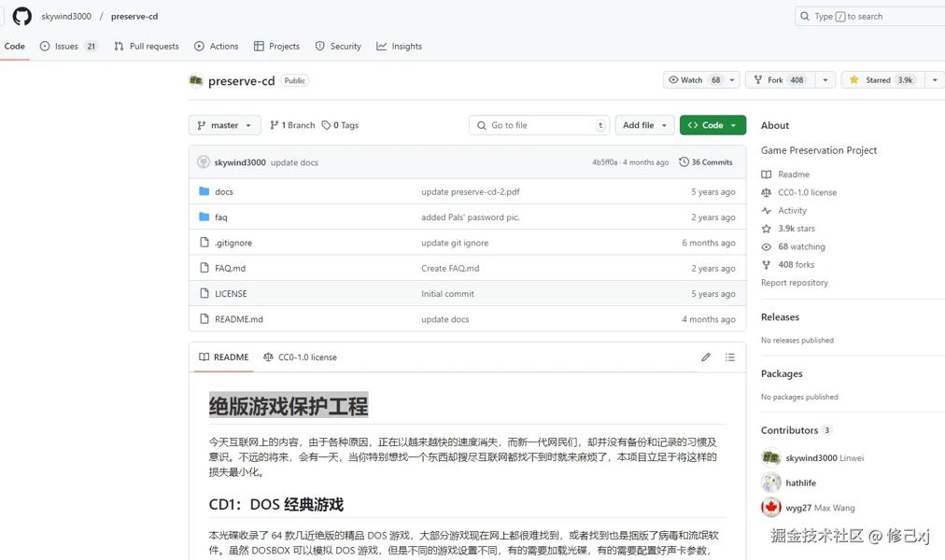Open the Insights tab
This screenshot has width=945, height=560.
point(399,47)
